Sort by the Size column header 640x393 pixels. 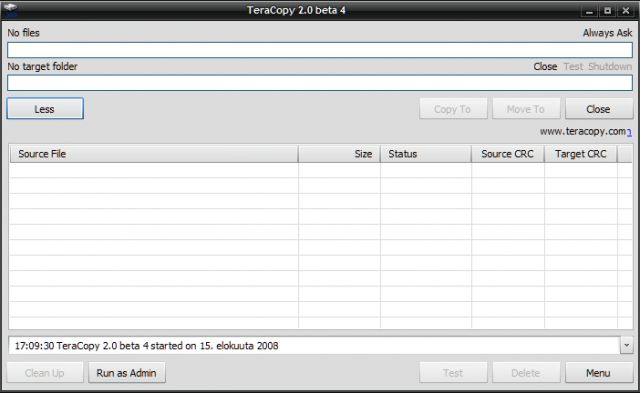point(339,154)
